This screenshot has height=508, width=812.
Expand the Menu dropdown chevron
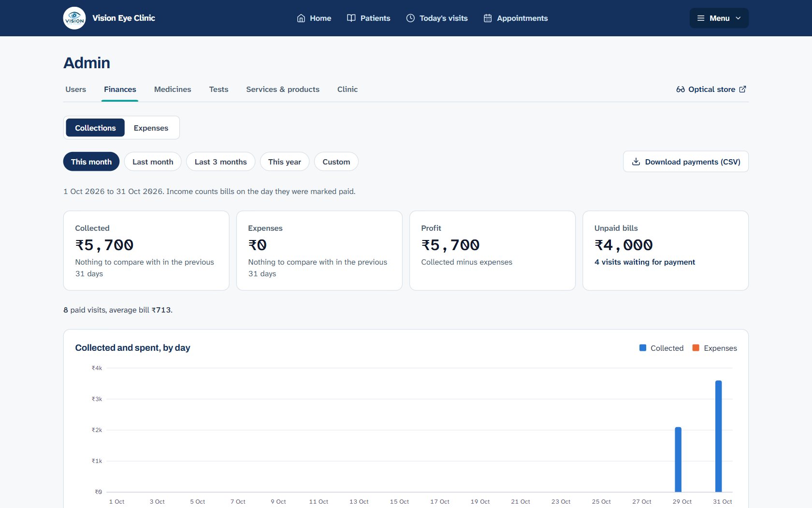click(x=738, y=18)
